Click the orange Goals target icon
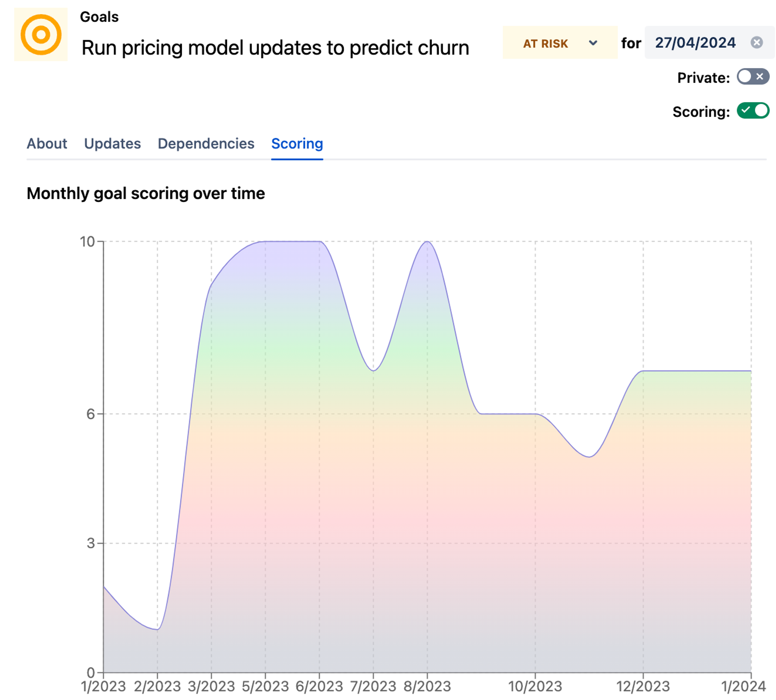 tap(41, 35)
